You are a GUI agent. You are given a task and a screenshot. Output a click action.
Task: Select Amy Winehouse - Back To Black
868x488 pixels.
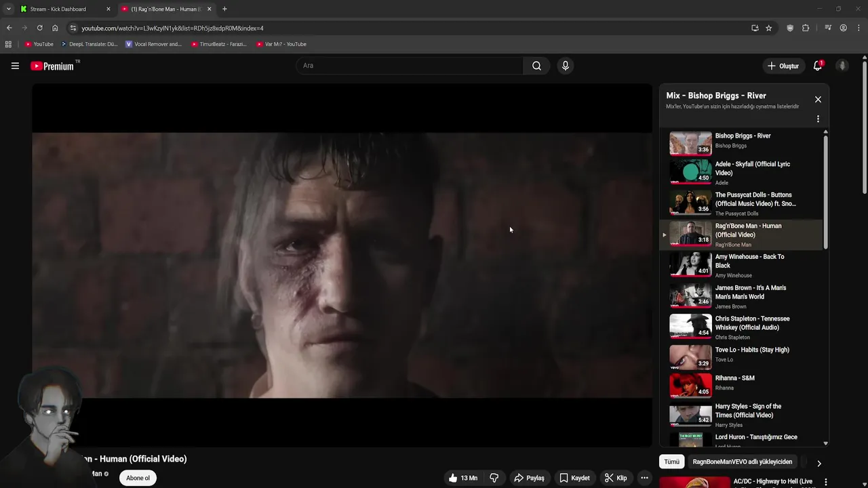click(742, 265)
